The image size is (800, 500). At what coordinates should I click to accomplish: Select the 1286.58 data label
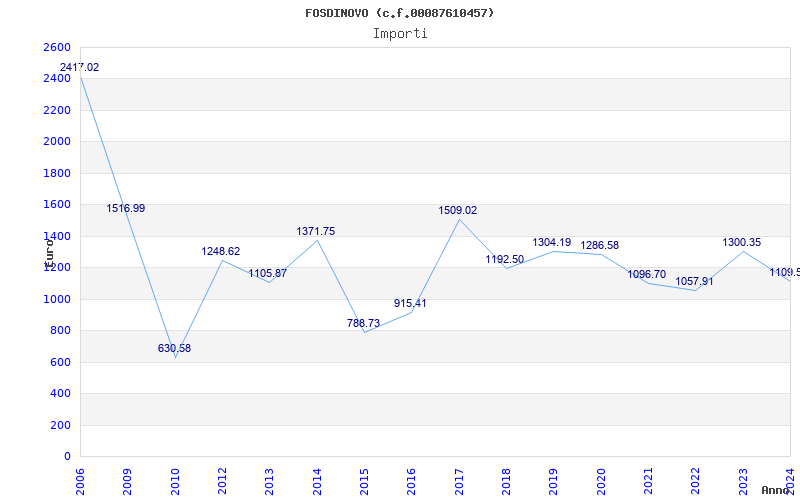click(x=599, y=245)
